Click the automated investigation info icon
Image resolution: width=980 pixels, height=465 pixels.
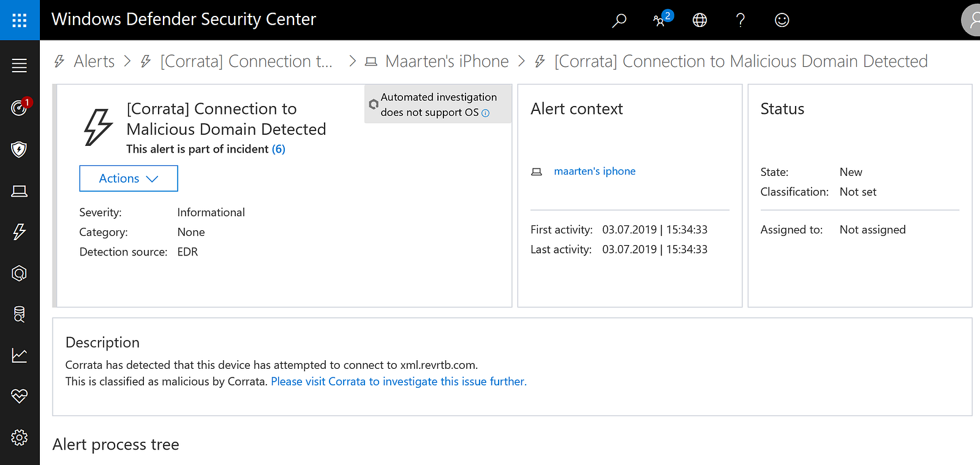486,113
